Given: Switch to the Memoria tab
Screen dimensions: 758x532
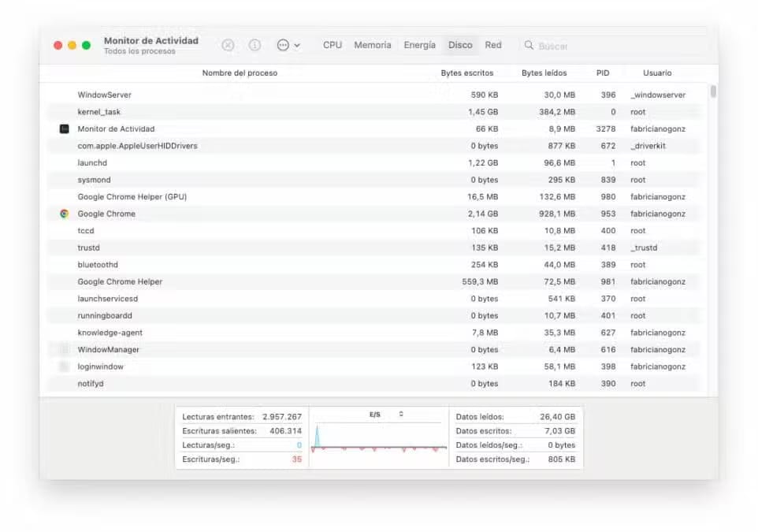Looking at the screenshot, I should 372,45.
